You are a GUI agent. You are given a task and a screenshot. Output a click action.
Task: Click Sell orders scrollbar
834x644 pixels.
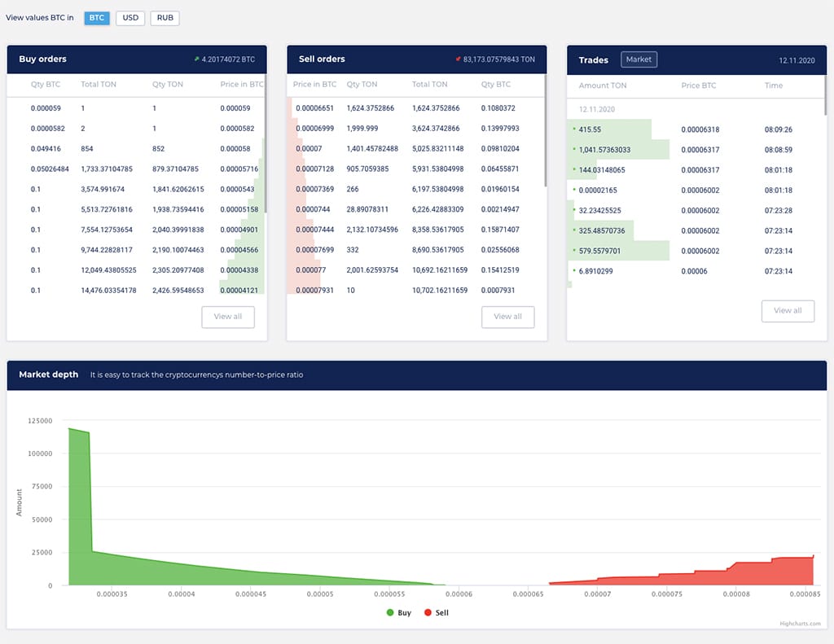(545, 130)
